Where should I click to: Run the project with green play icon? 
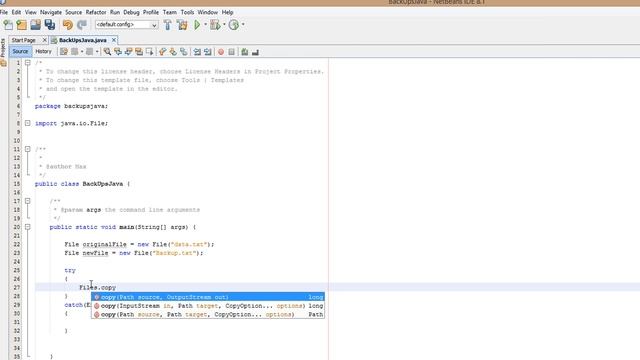[x=197, y=25]
